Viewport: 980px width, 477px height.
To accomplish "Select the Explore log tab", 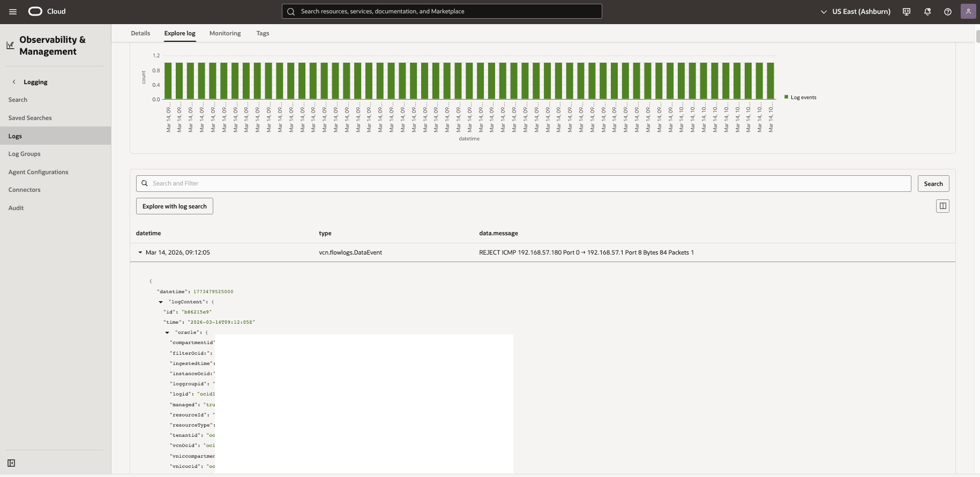I will click(x=179, y=33).
